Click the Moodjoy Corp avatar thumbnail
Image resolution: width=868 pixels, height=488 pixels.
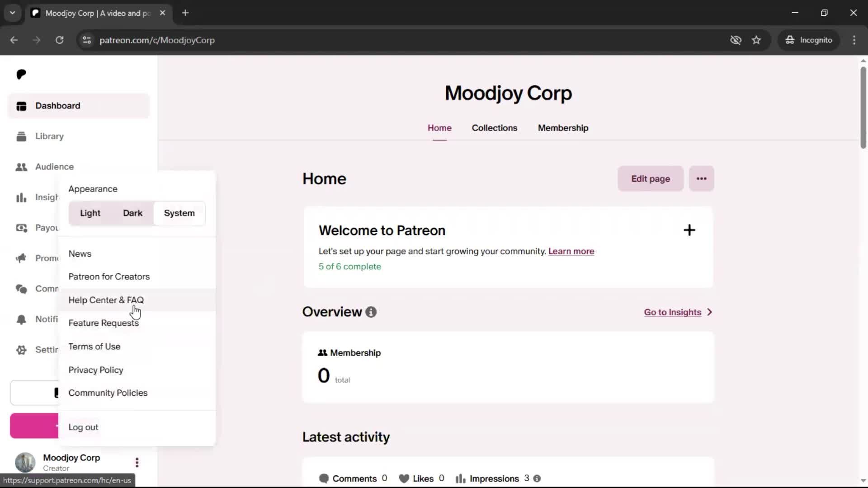tap(25, 462)
